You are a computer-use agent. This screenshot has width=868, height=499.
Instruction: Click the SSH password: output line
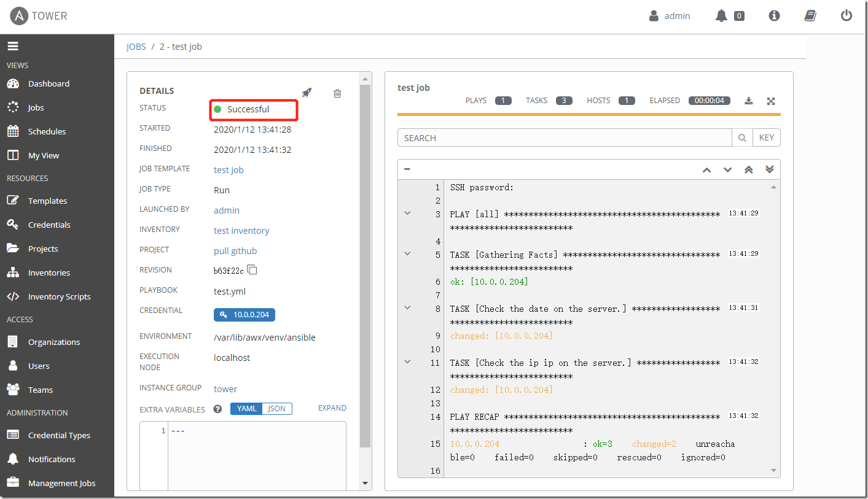click(x=482, y=187)
